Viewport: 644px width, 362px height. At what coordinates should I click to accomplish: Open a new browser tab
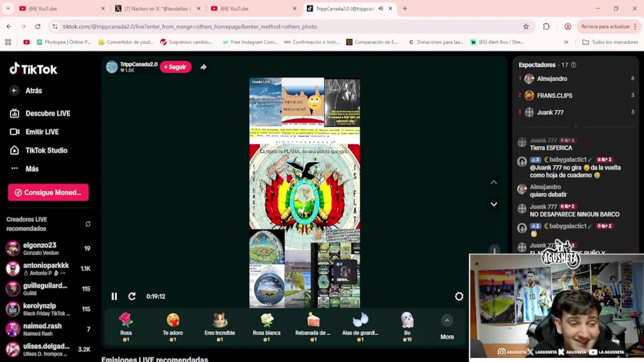[405, 9]
